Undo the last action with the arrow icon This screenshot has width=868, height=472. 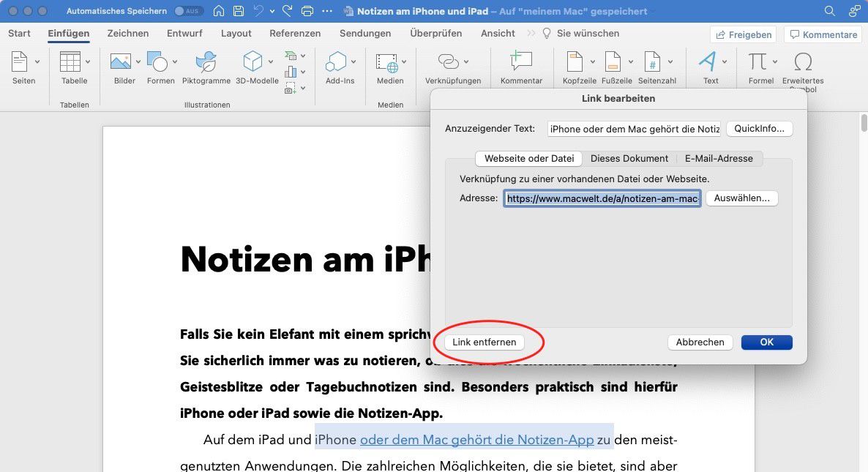[258, 11]
